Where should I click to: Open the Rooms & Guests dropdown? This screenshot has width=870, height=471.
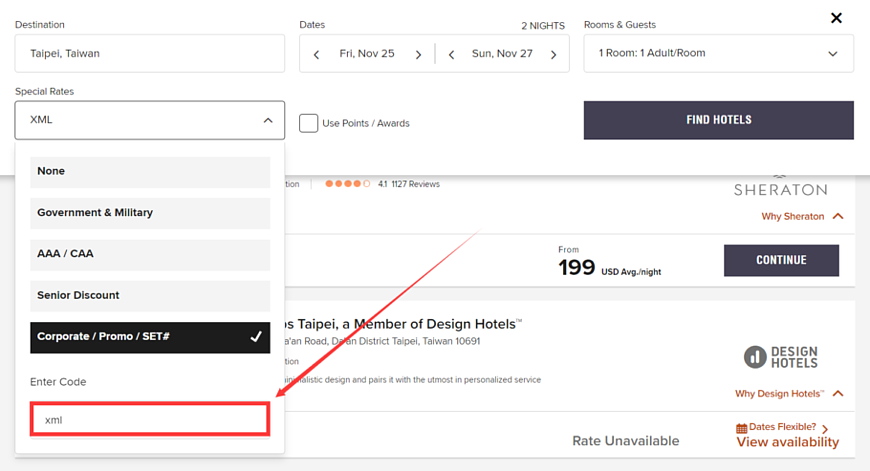tap(719, 53)
